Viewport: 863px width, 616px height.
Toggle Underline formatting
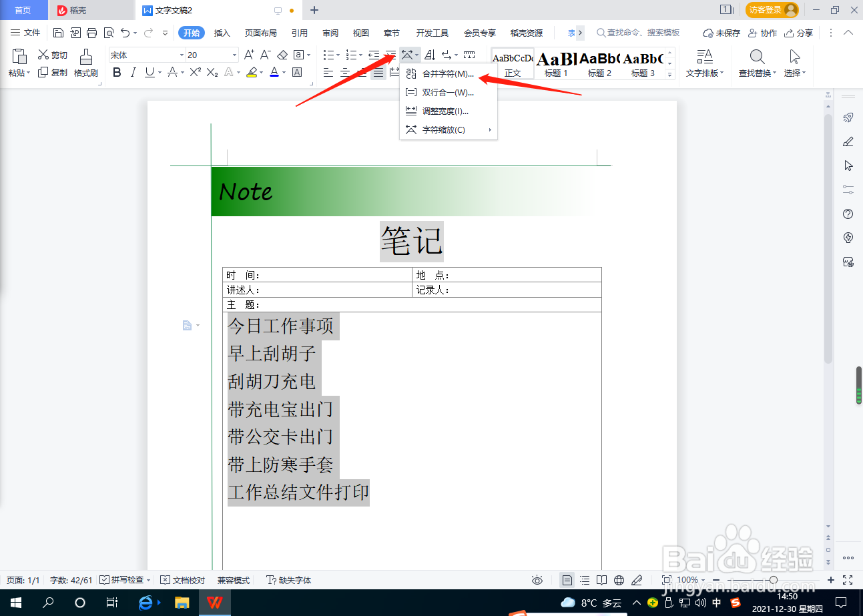pos(150,72)
